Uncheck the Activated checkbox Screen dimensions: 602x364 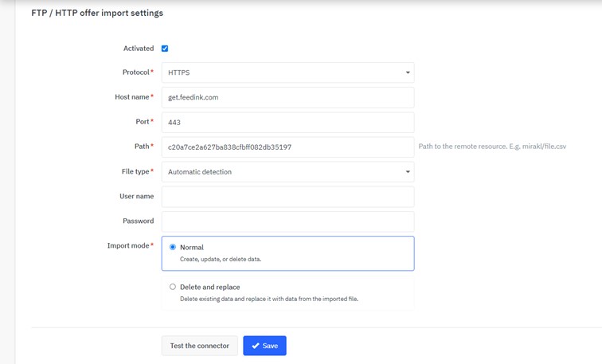[165, 49]
